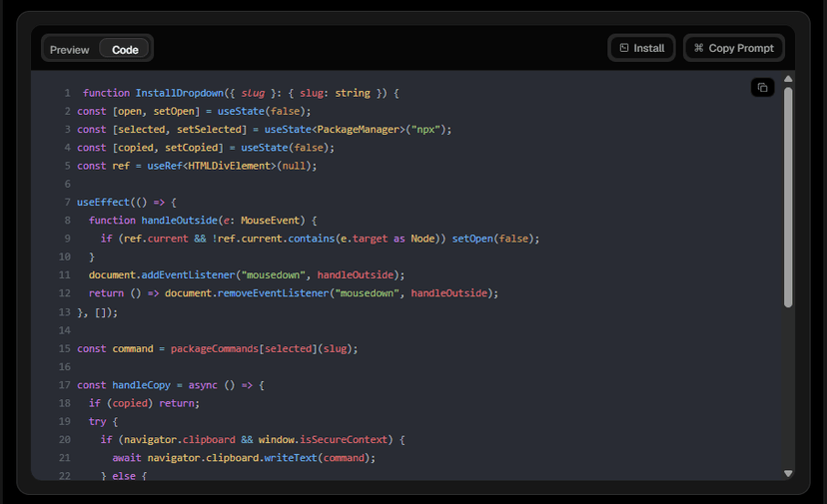This screenshot has width=827, height=504.
Task: Click 'setCopied' on line 4
Action: [x=191, y=148]
